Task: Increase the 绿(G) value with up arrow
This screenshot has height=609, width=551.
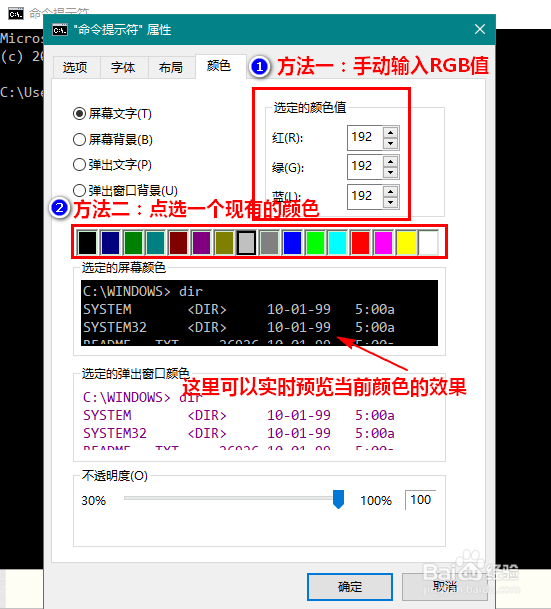Action: tap(390, 161)
